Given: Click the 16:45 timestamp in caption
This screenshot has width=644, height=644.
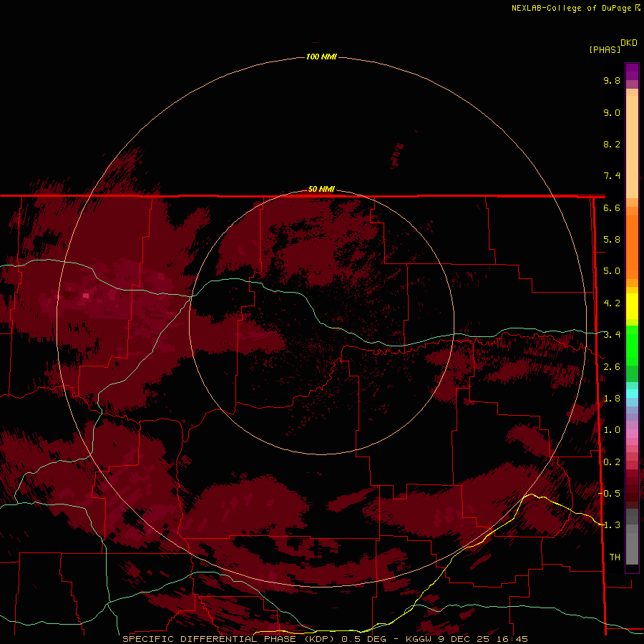Looking at the screenshot, I should coord(512,639).
